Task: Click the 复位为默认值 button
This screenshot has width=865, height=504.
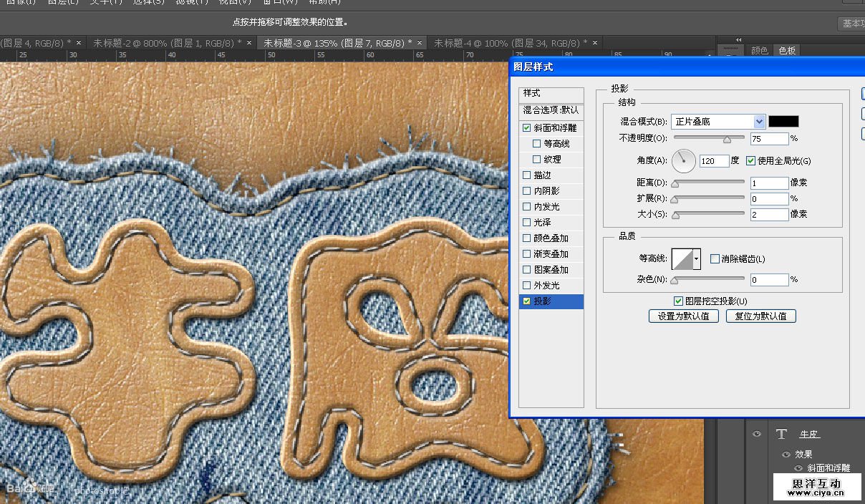Action: pos(760,316)
